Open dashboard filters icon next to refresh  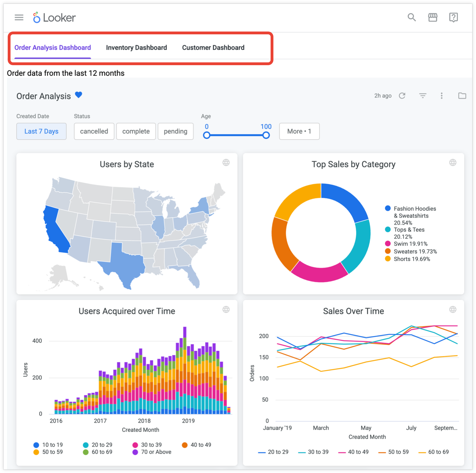coord(423,95)
